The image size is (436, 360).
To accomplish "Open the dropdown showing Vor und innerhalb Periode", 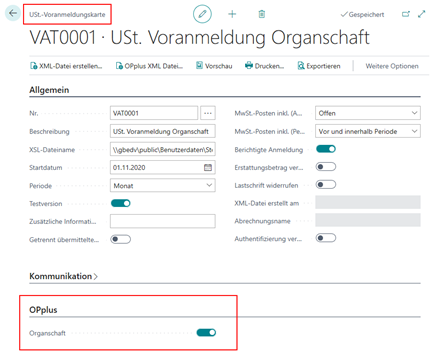I will 368,131.
